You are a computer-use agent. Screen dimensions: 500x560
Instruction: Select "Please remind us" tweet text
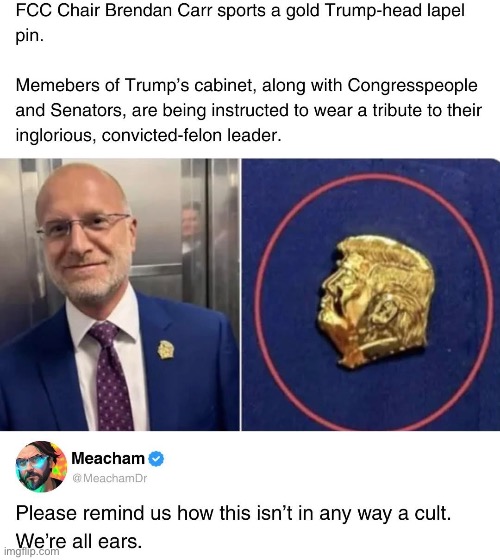[94, 514]
